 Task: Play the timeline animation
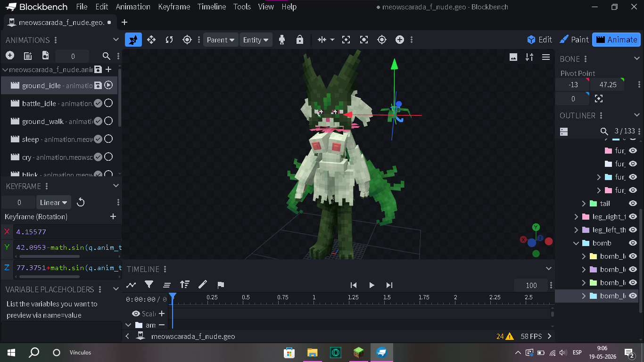point(372,285)
